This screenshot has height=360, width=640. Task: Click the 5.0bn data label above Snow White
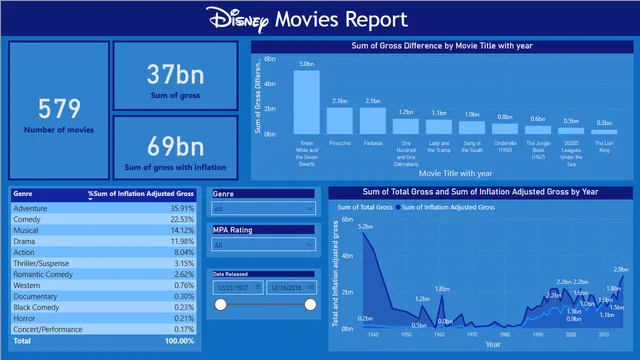[x=307, y=64]
